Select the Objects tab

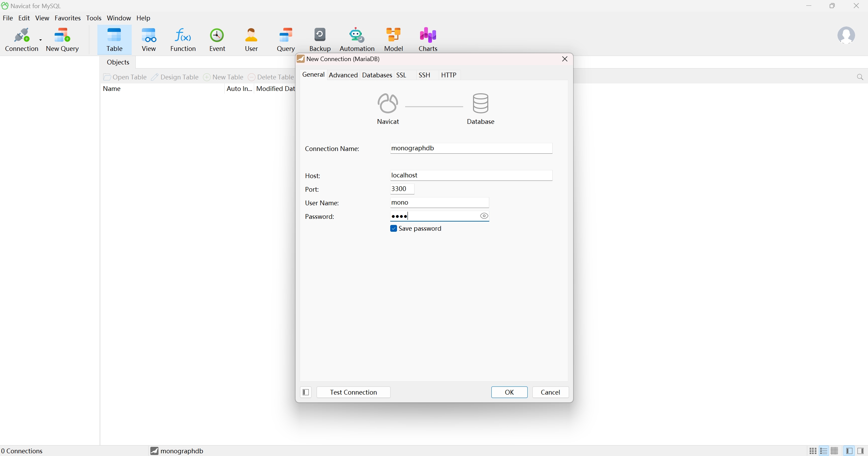point(118,62)
